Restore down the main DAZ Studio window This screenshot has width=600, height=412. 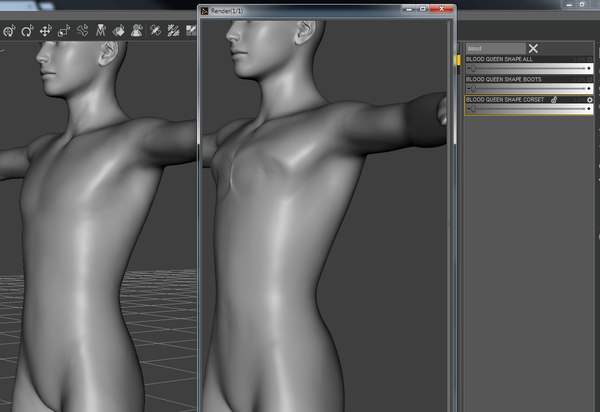click(582, 5)
